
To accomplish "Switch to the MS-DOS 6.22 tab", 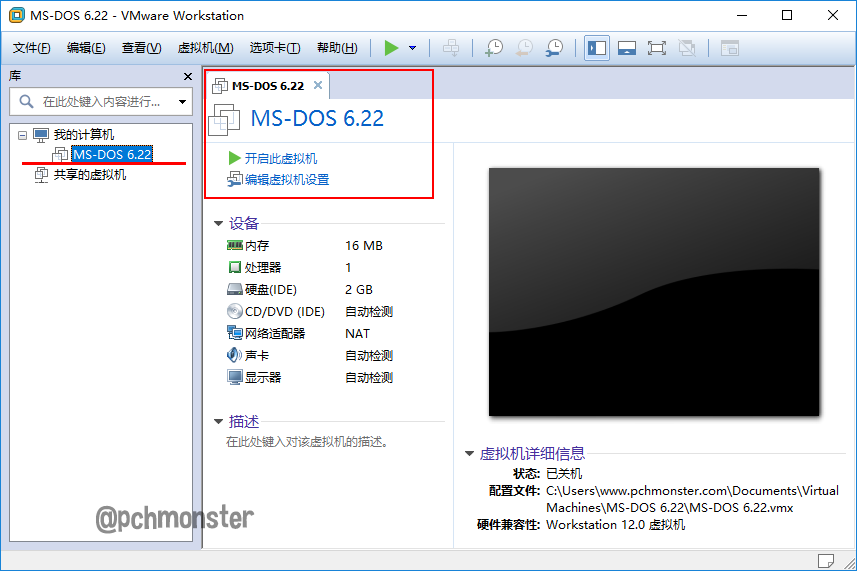I will coord(268,86).
